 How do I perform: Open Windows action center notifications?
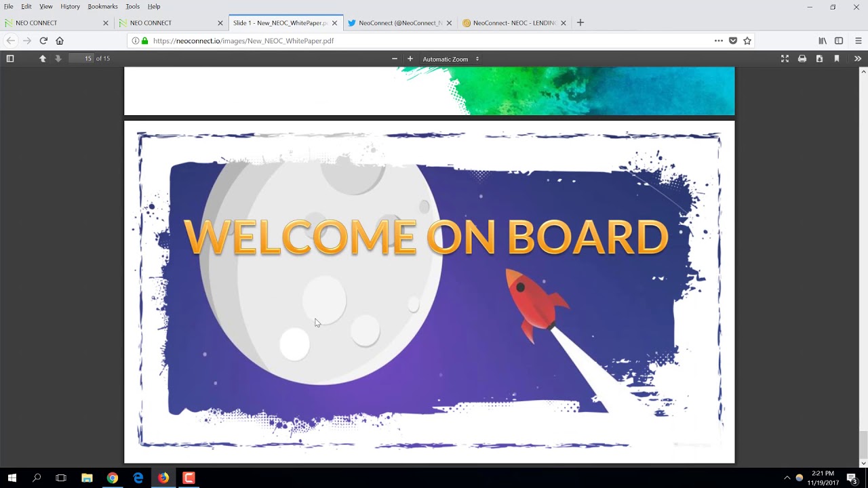[x=852, y=478]
